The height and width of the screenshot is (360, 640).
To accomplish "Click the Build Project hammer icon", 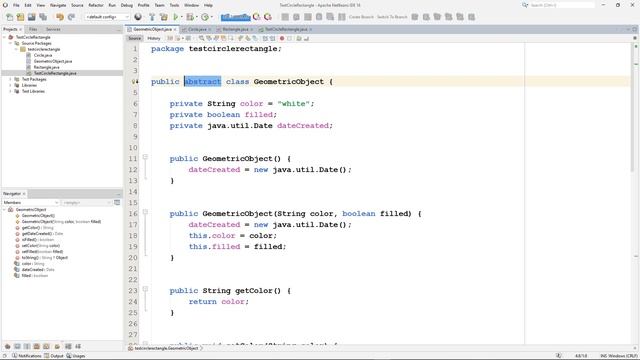I will (152, 17).
